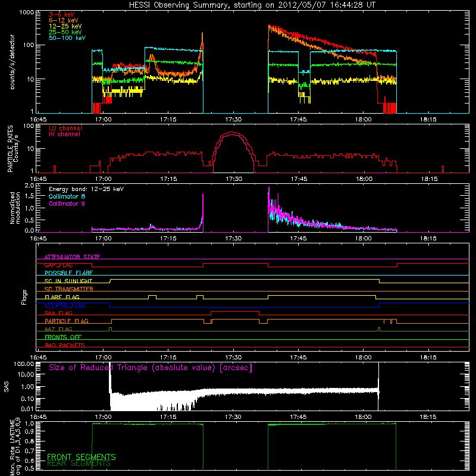Screen dimensions: 476x476
Task: Click the 2.0 value on modulation axis
Action: pyautogui.click(x=29, y=186)
